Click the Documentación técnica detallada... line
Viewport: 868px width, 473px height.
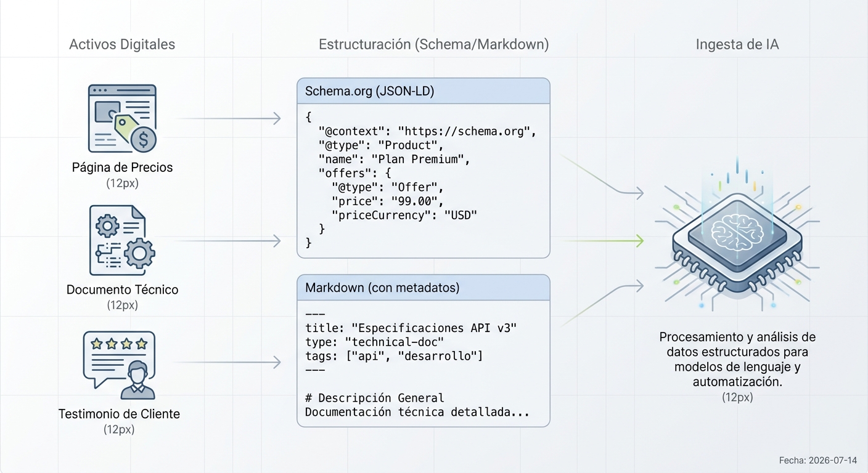pos(417,412)
